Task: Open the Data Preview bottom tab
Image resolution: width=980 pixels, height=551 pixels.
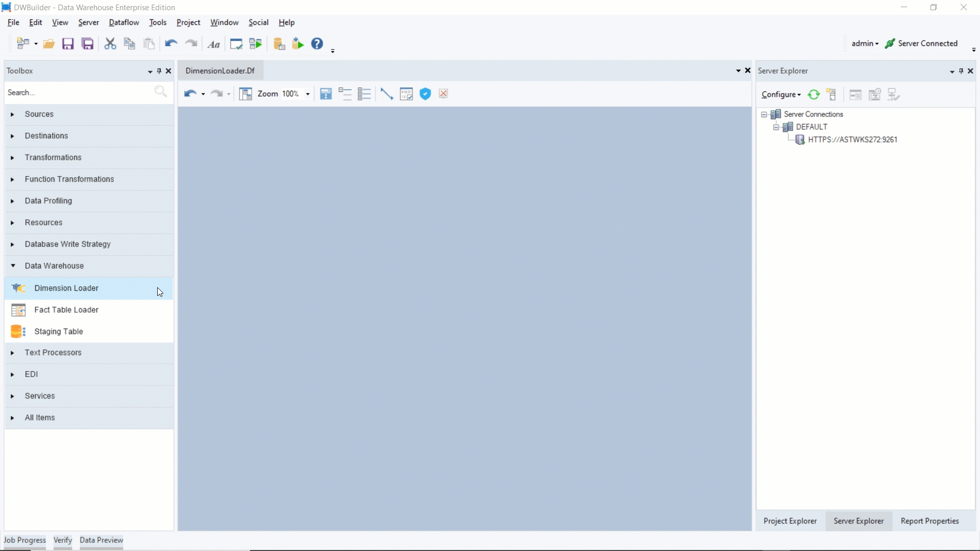Action: click(x=101, y=540)
